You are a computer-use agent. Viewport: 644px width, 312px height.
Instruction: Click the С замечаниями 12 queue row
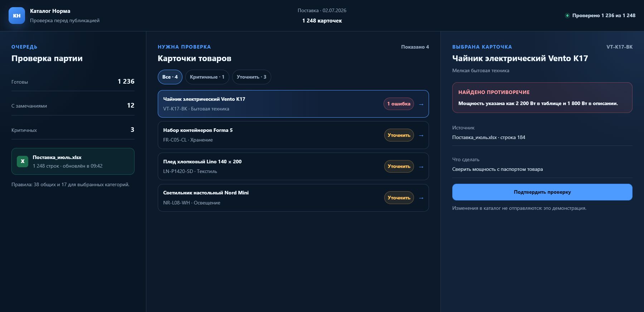73,105
